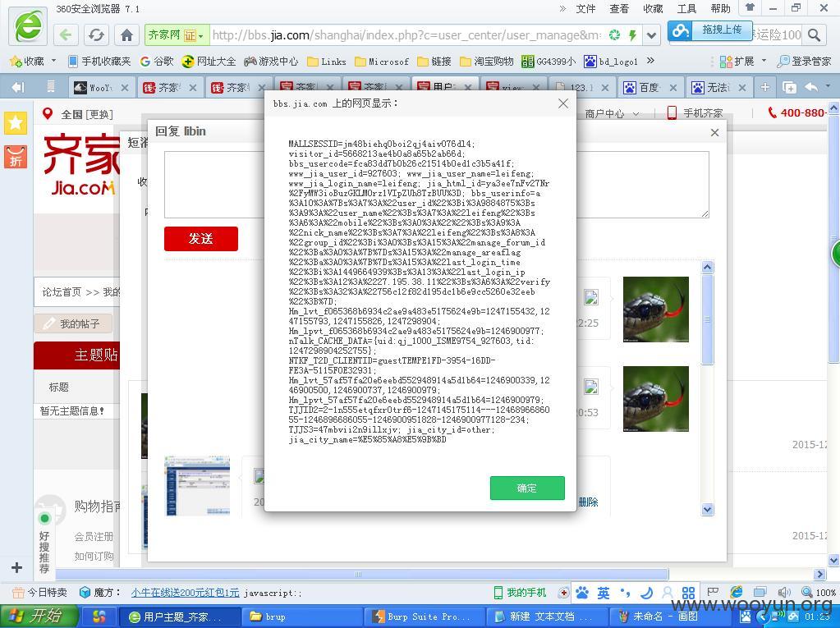
Task: Open 我的手机 in the status bar
Action: point(520,593)
